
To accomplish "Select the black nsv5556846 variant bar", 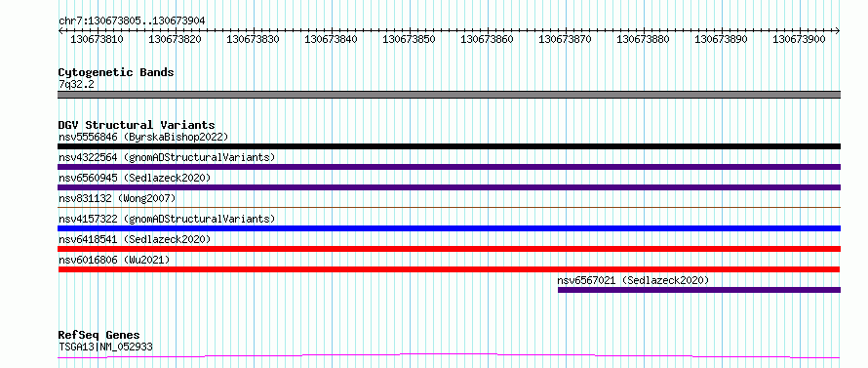I will click(x=450, y=146).
